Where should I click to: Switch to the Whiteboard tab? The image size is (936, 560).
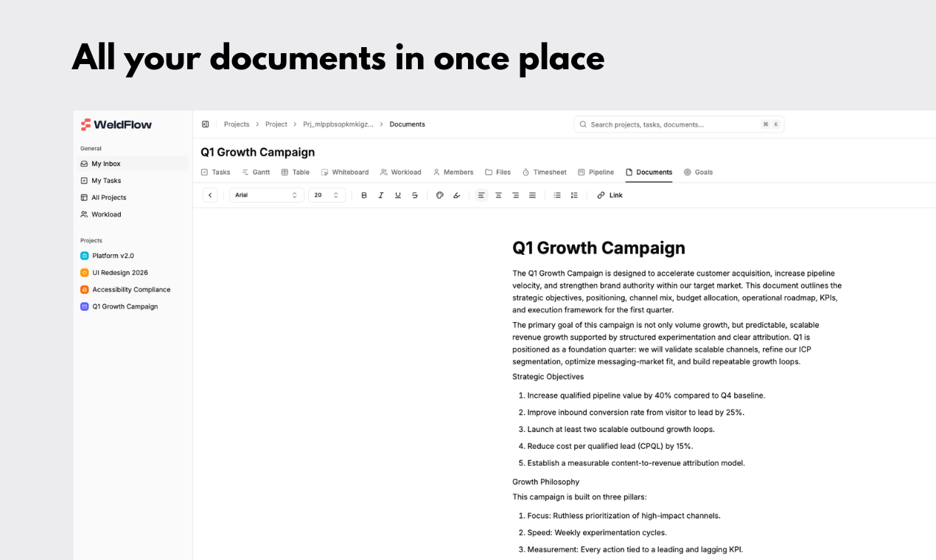click(345, 172)
